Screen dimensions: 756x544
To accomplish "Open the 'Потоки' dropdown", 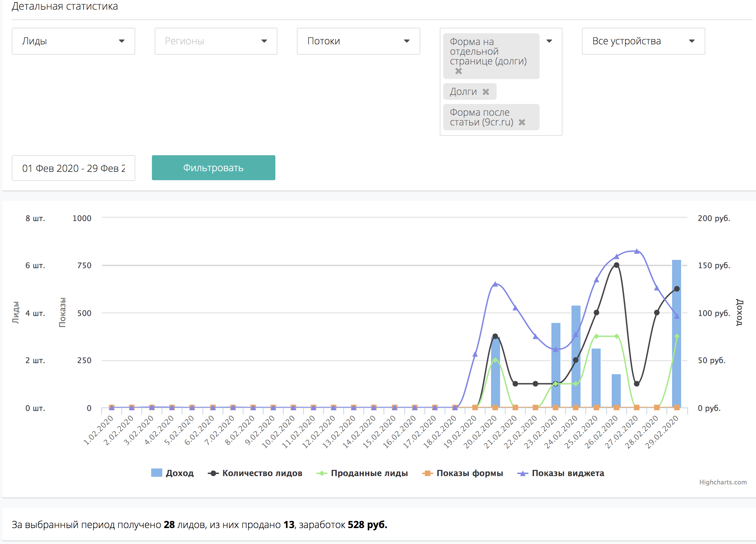I will (x=358, y=41).
